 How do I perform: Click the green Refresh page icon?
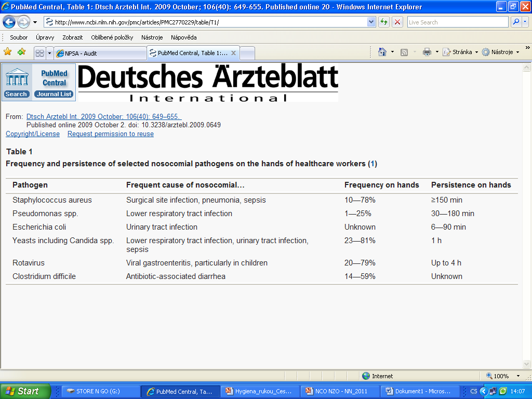click(384, 22)
